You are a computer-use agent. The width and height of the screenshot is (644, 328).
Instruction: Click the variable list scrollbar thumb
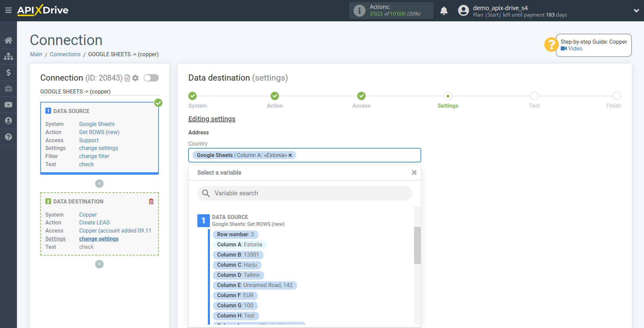click(417, 245)
